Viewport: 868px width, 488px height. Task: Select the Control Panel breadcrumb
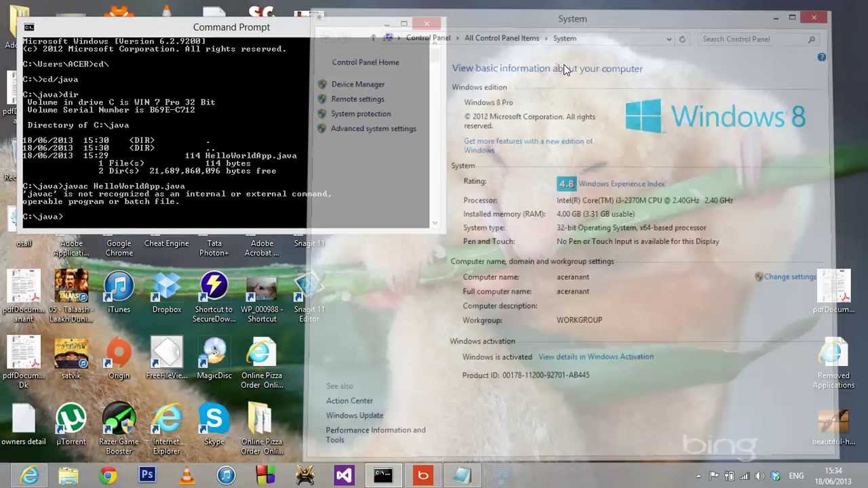click(428, 39)
